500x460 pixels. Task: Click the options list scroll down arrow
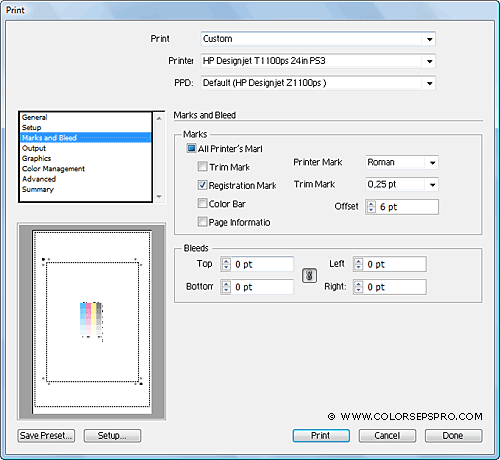click(159, 197)
